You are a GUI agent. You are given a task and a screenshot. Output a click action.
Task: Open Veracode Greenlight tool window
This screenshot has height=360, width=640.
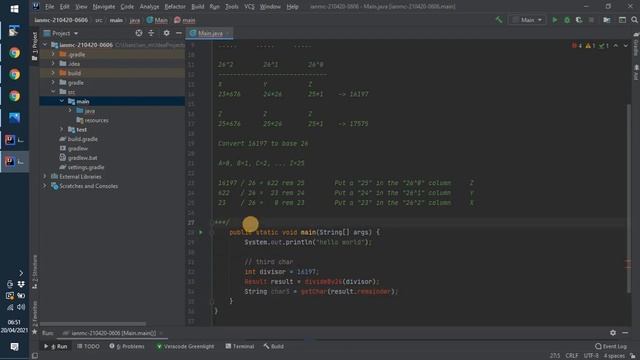pos(185,346)
